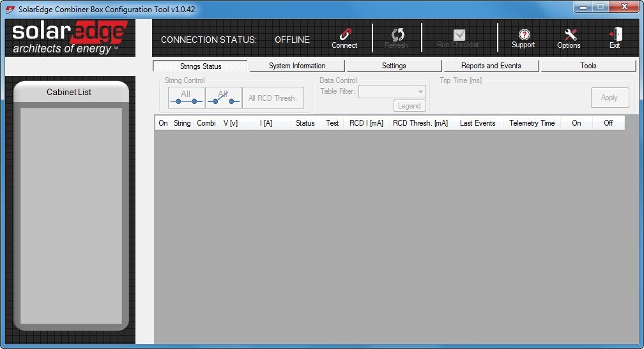Click the Off column header
644x349 pixels.
click(x=608, y=123)
